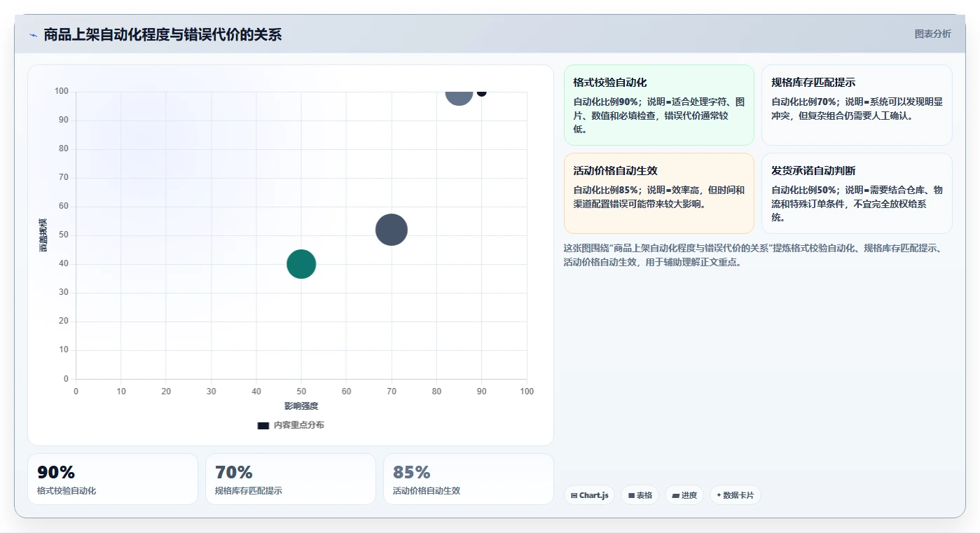Click the 影响强度 x-axis title

point(301,406)
